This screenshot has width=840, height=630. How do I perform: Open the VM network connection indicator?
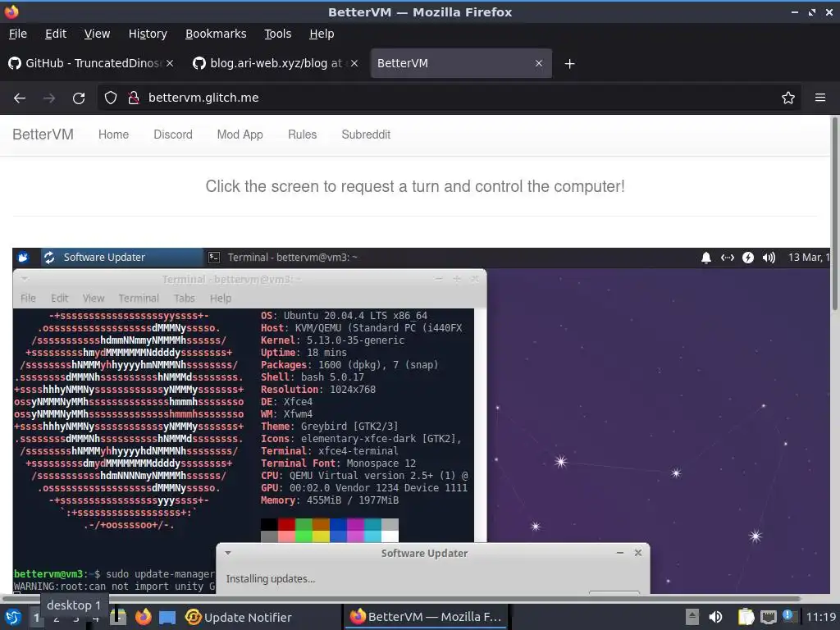[x=727, y=258]
